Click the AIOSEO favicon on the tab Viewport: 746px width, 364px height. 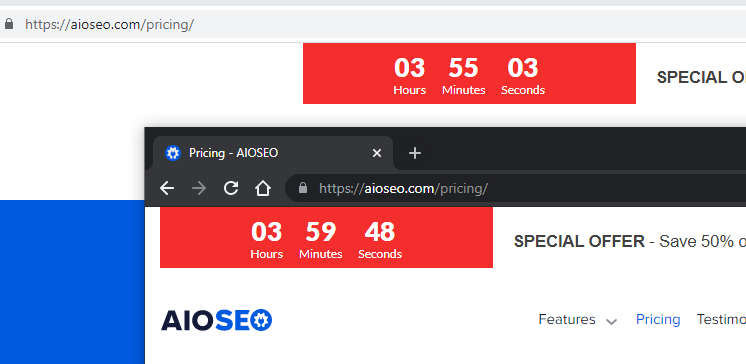click(173, 153)
